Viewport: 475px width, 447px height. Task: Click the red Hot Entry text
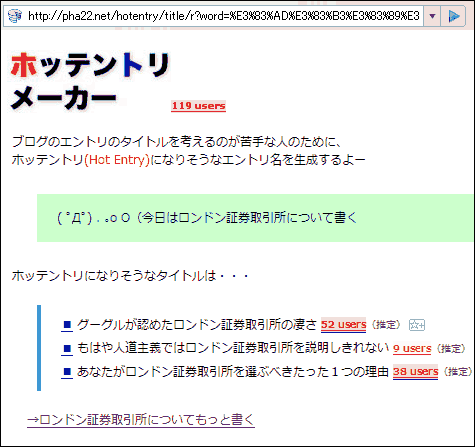coord(117,160)
